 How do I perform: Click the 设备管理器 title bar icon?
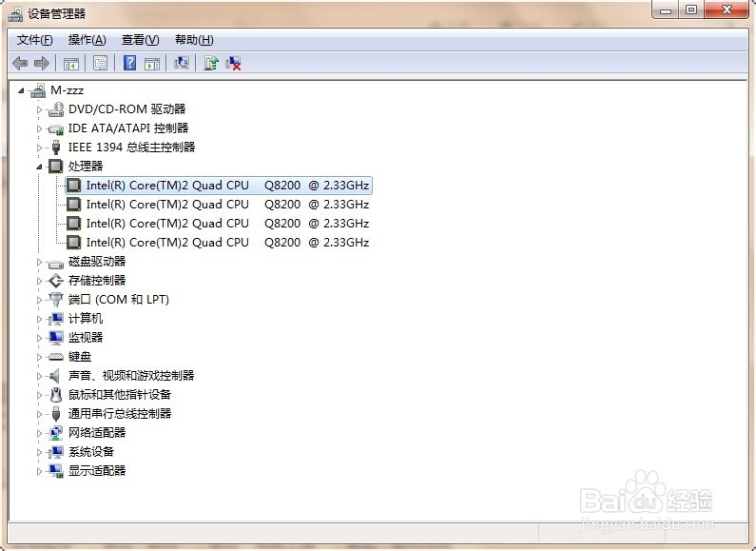click(x=15, y=14)
